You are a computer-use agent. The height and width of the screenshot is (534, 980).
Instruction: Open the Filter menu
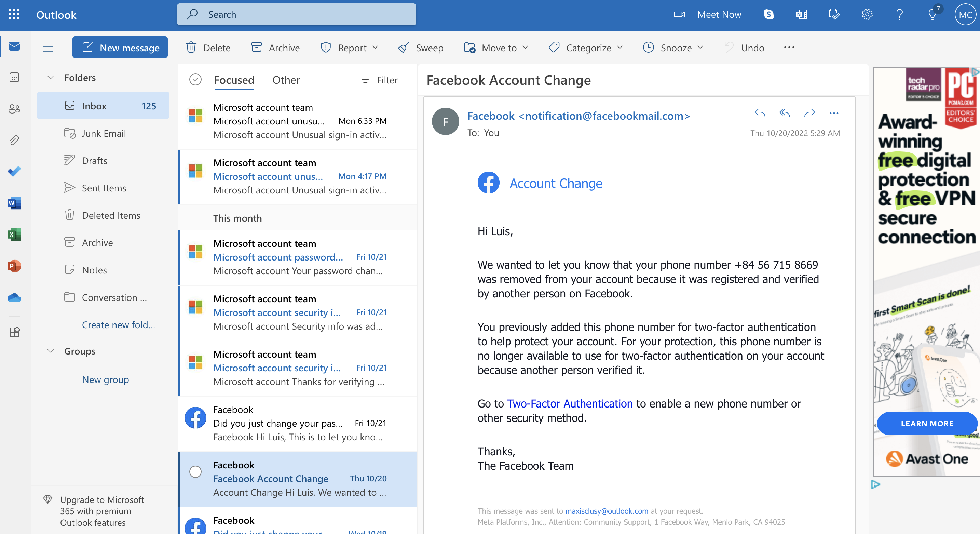pyautogui.click(x=379, y=80)
